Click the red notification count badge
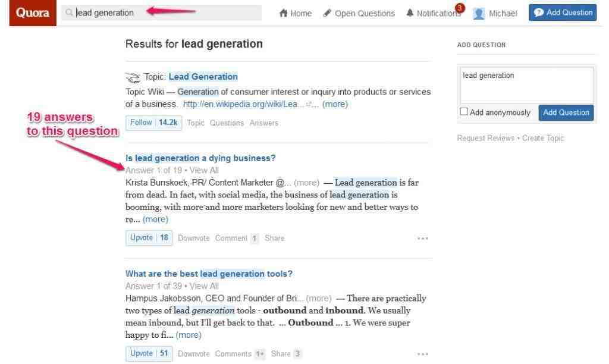 [460, 8]
